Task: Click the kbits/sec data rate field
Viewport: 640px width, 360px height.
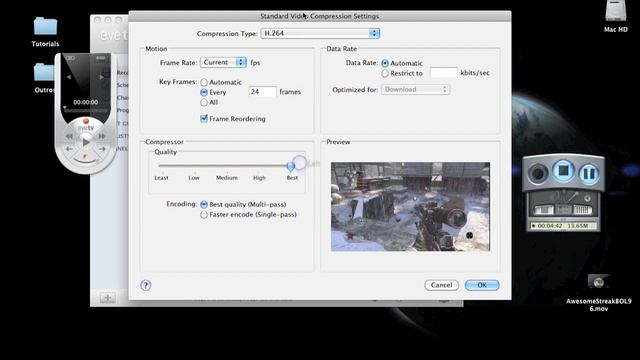Action: click(444, 73)
